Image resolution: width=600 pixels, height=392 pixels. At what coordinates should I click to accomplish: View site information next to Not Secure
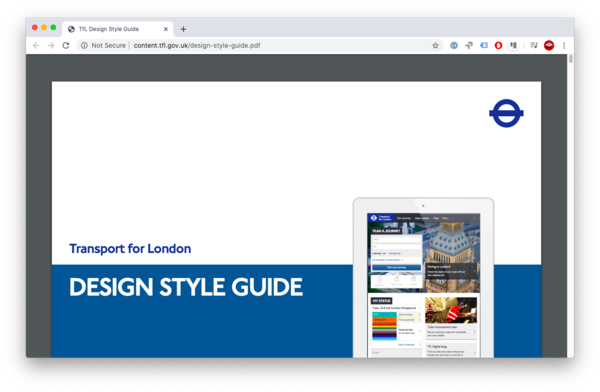[84, 45]
